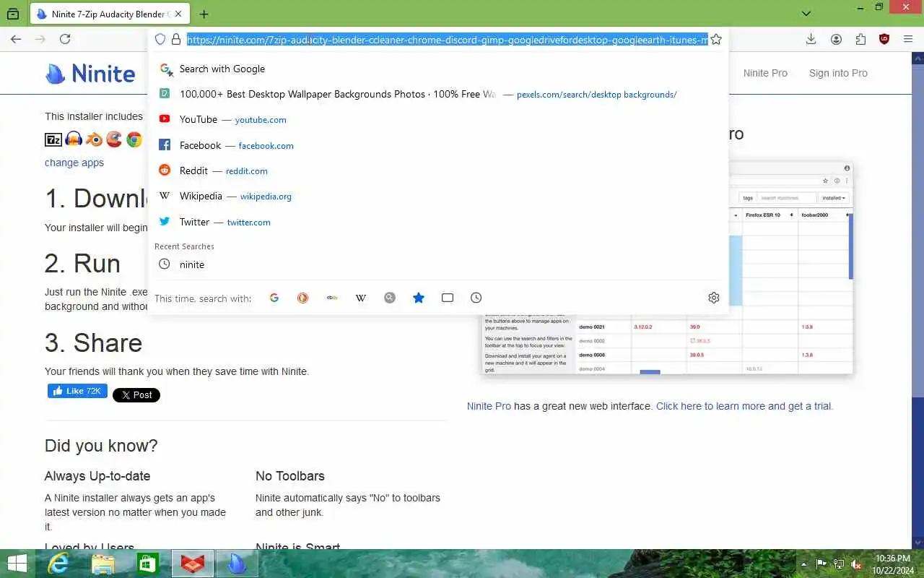Reload the current page

65,39
